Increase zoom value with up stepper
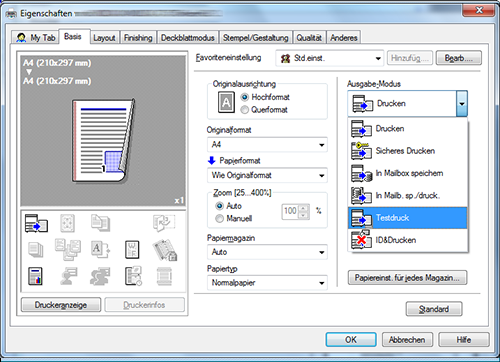Screen dimensions: 500x362 pos(303,208)
